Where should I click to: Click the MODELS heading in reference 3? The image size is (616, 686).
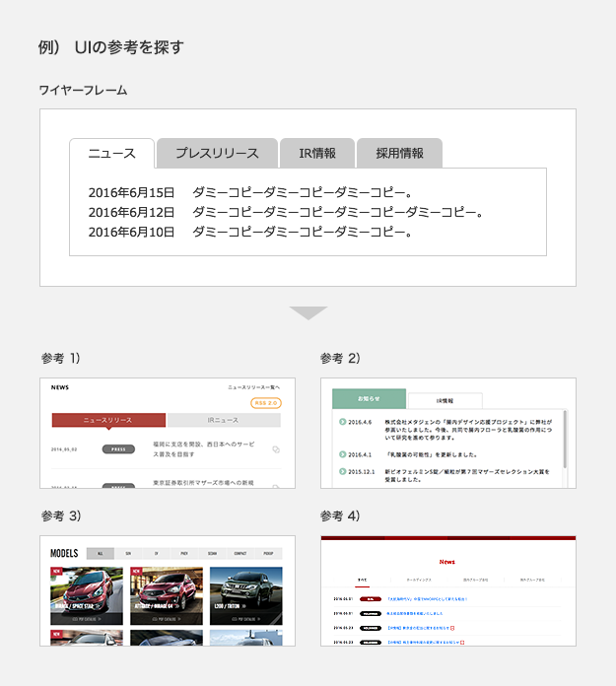[x=64, y=554]
